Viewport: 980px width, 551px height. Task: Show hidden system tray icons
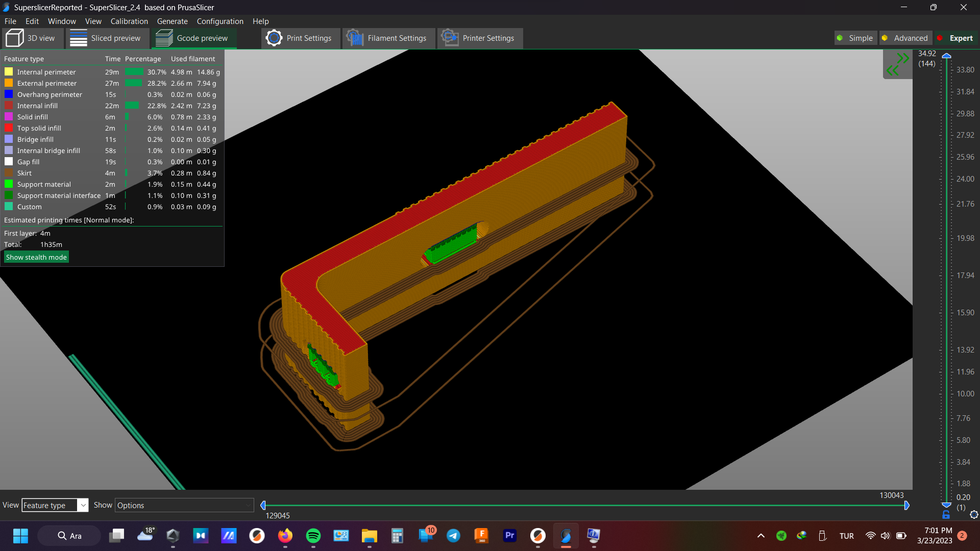pyautogui.click(x=761, y=536)
